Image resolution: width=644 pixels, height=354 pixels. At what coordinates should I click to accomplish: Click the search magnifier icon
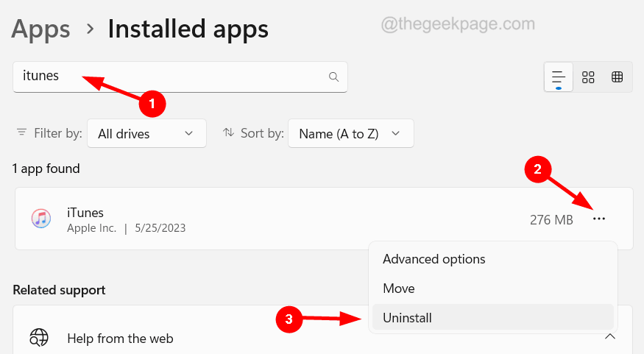click(x=333, y=77)
